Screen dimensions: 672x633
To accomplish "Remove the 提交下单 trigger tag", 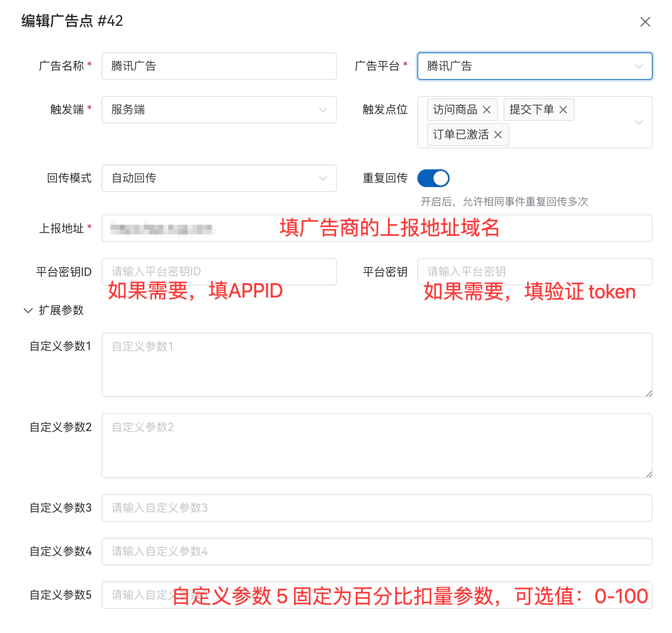I will 564,109.
